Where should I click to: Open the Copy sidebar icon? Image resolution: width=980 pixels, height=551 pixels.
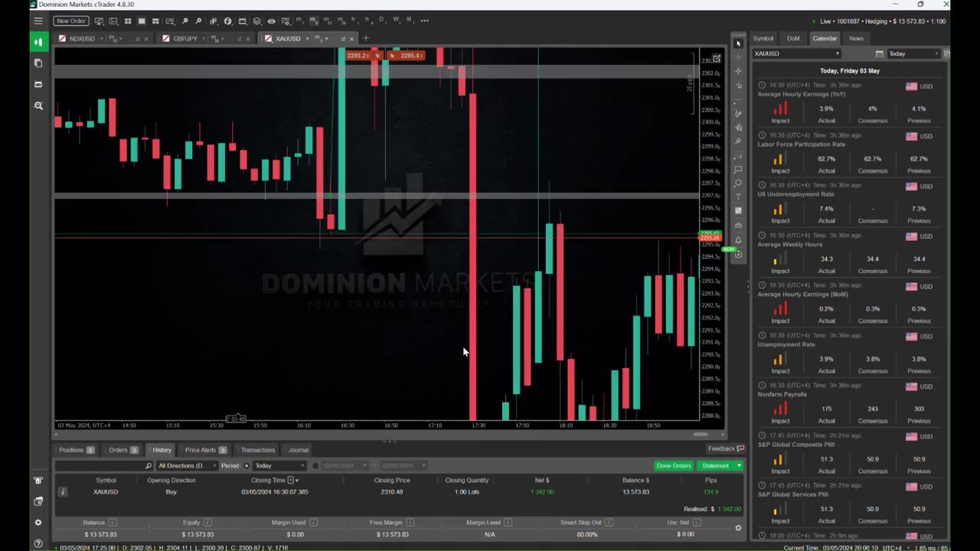click(38, 63)
